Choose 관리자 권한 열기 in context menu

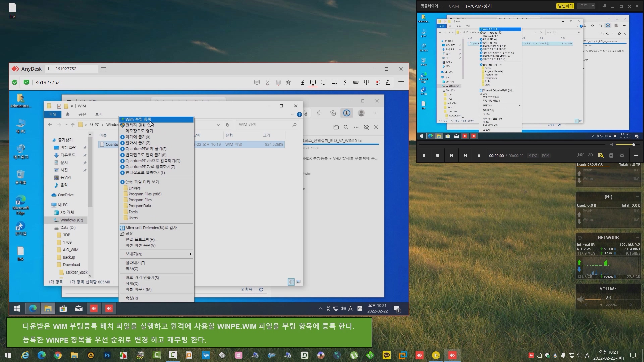pyautogui.click(x=157, y=125)
